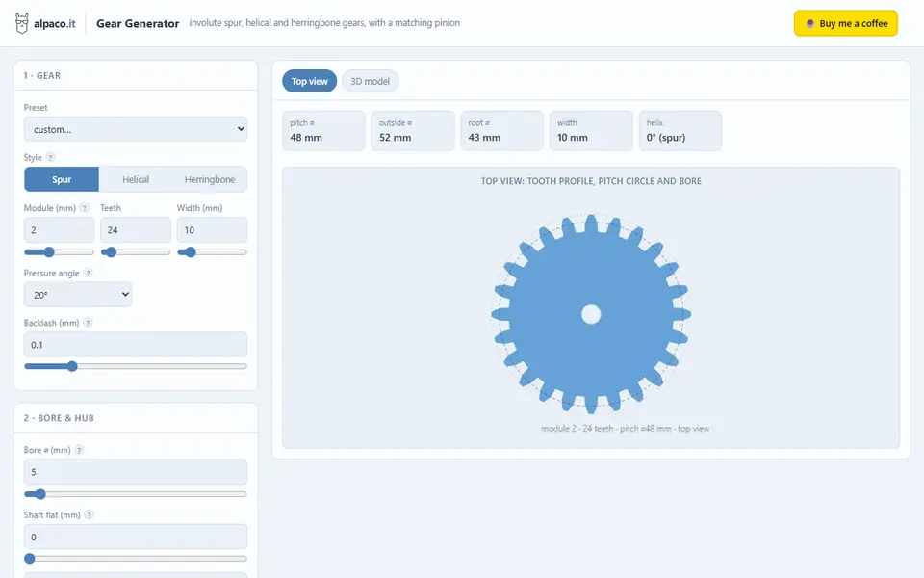Image resolution: width=924 pixels, height=578 pixels.
Task: Click the Module input field
Action: pyautogui.click(x=59, y=229)
